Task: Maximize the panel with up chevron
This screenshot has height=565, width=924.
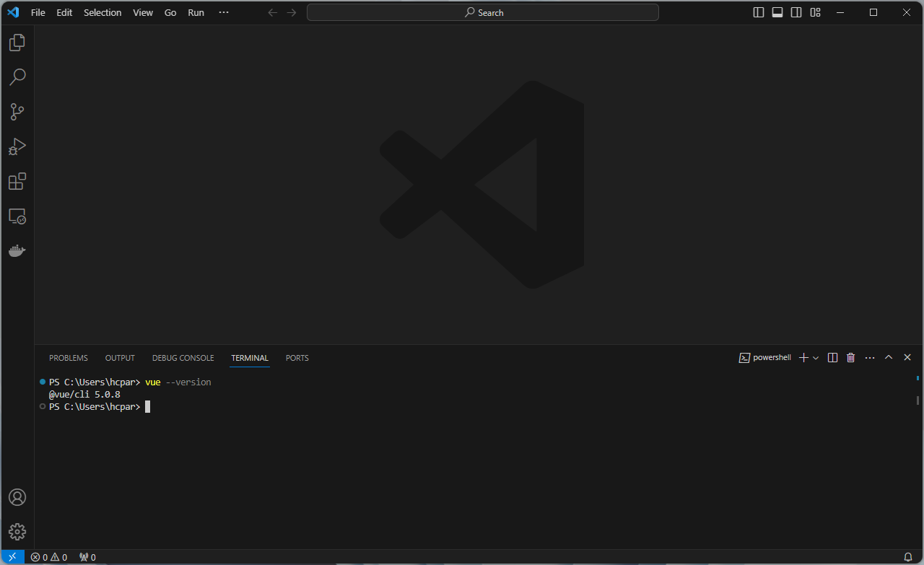Action: pos(889,358)
